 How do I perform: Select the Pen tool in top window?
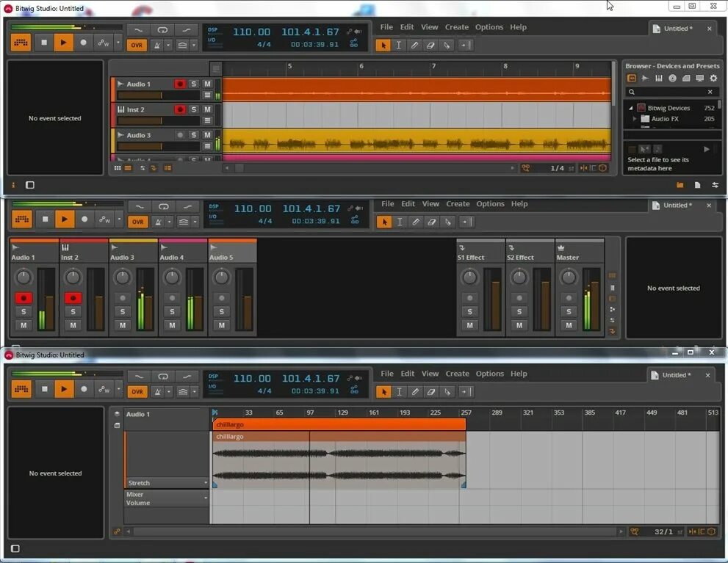tap(414, 45)
